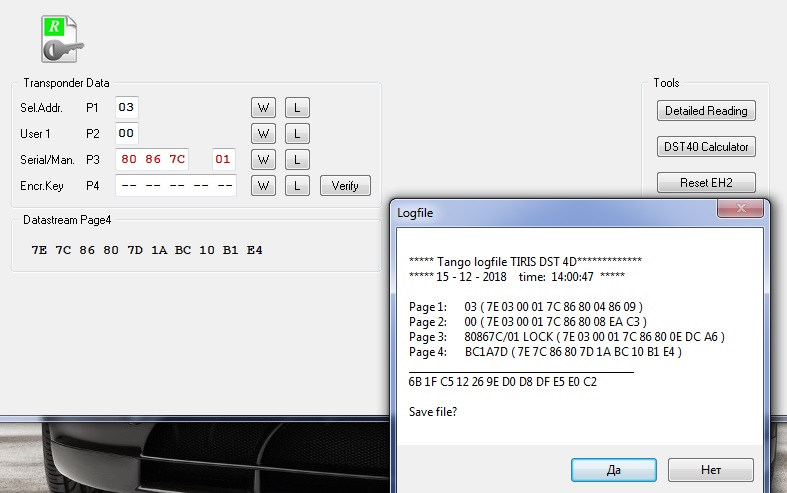
Task: Click Нет to decline saving
Action: [x=711, y=470]
